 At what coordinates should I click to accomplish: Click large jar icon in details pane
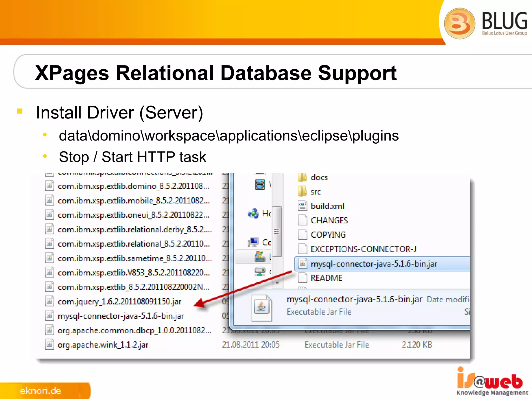point(262,307)
